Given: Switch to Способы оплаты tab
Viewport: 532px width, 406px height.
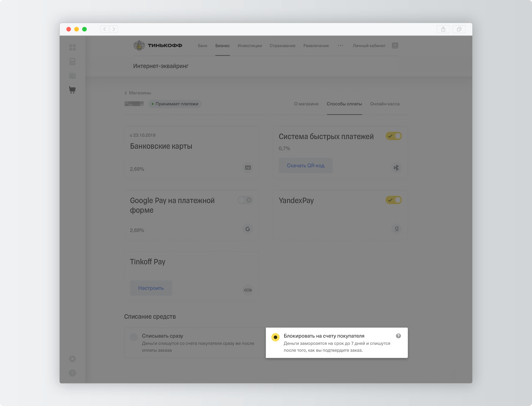Looking at the screenshot, I should 344,104.
